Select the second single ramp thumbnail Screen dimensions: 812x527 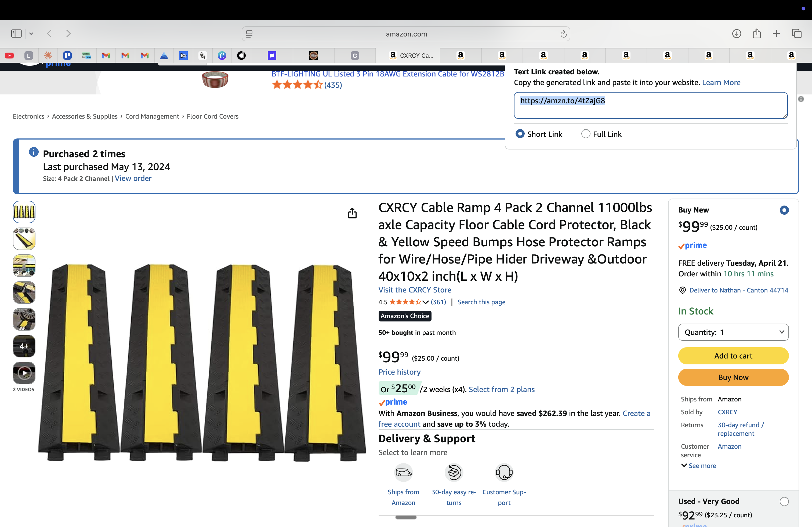[24, 239]
